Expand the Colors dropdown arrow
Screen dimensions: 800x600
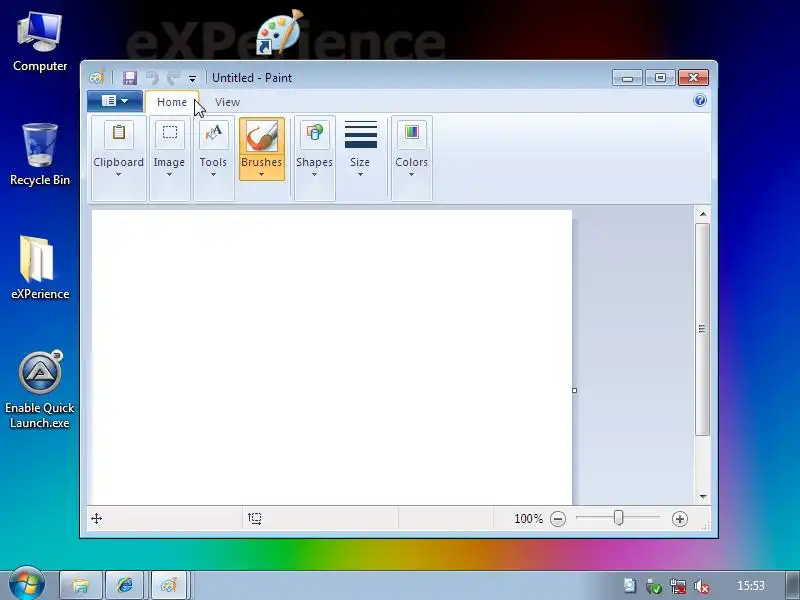(412, 174)
